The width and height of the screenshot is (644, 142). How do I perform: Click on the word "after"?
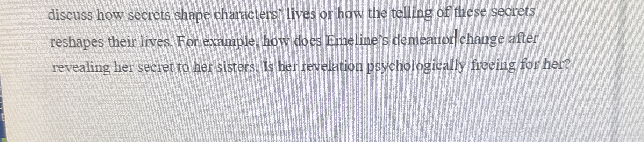(x=522, y=39)
